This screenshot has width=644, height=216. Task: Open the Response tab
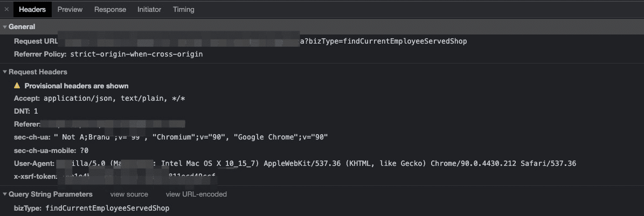coord(110,9)
